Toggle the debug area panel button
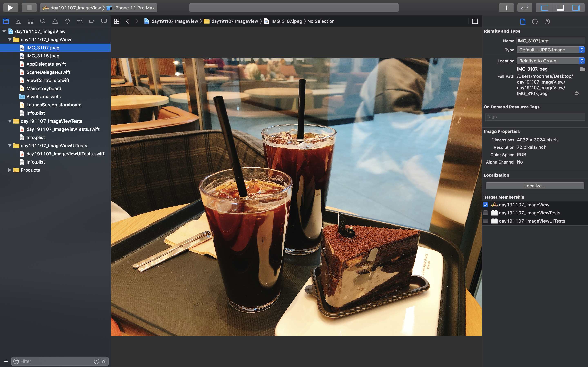This screenshot has height=367, width=588. click(560, 8)
